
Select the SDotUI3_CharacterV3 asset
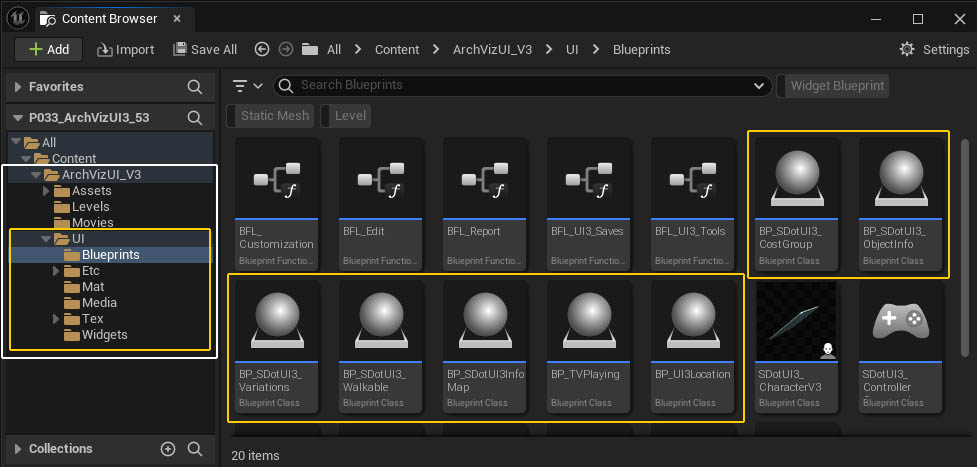tap(797, 347)
